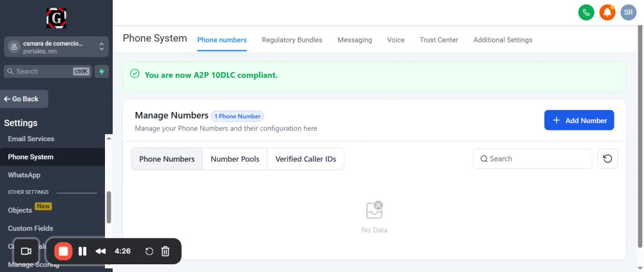Switch to Voice tab
Viewport: 644px width, 272px height.
click(395, 40)
